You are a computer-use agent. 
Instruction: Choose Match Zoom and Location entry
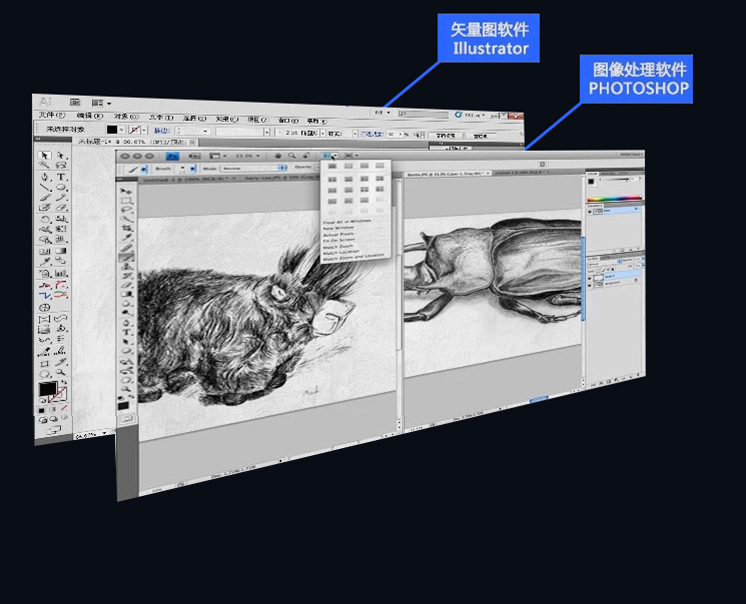click(353, 257)
